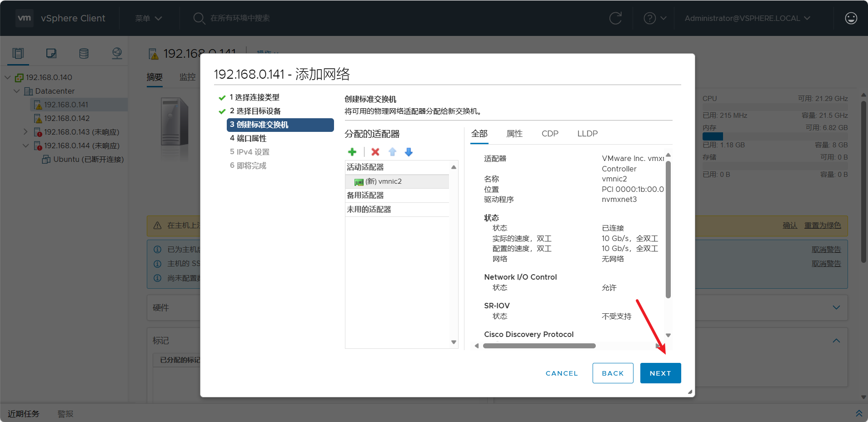Collapse the Datacenter tree node
The height and width of the screenshot is (422, 868).
point(17,91)
